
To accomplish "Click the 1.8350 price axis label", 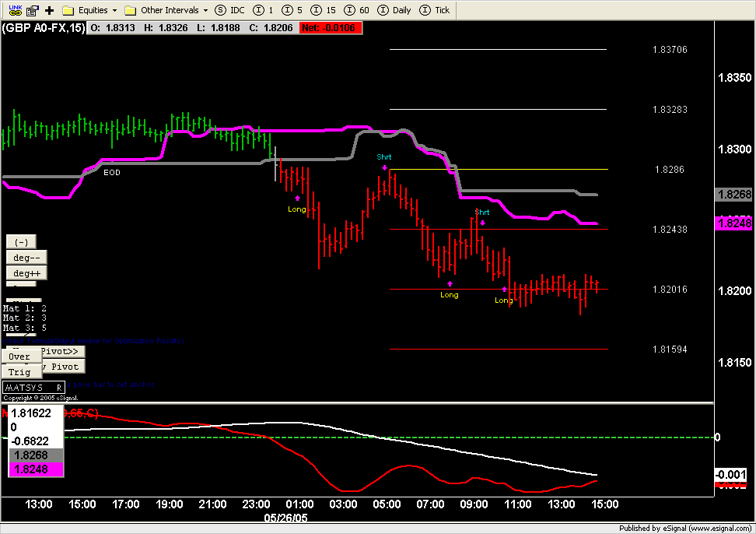I will (735, 78).
